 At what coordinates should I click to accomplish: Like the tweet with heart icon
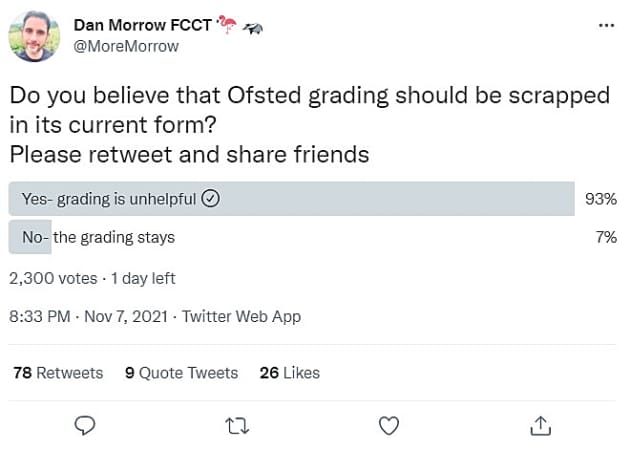[x=389, y=425]
